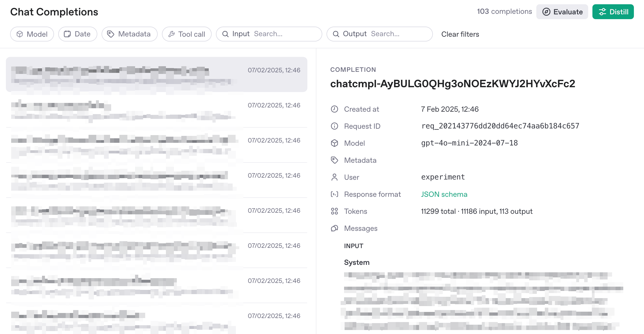Click the tag icon beside Metadata row

click(x=334, y=160)
